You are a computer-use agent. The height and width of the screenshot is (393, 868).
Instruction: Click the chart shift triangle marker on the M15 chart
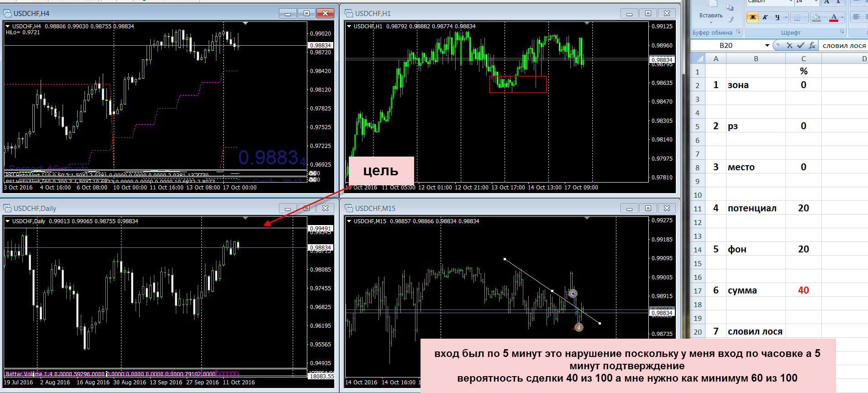tap(587, 218)
